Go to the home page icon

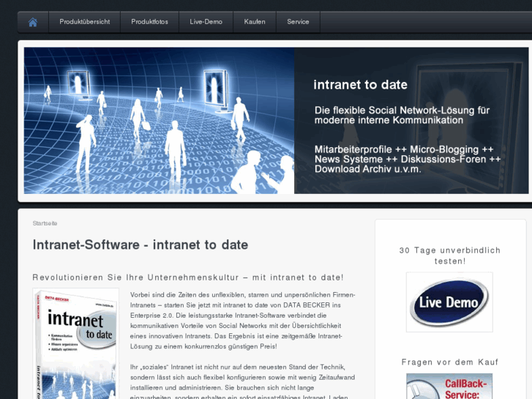coord(33,22)
